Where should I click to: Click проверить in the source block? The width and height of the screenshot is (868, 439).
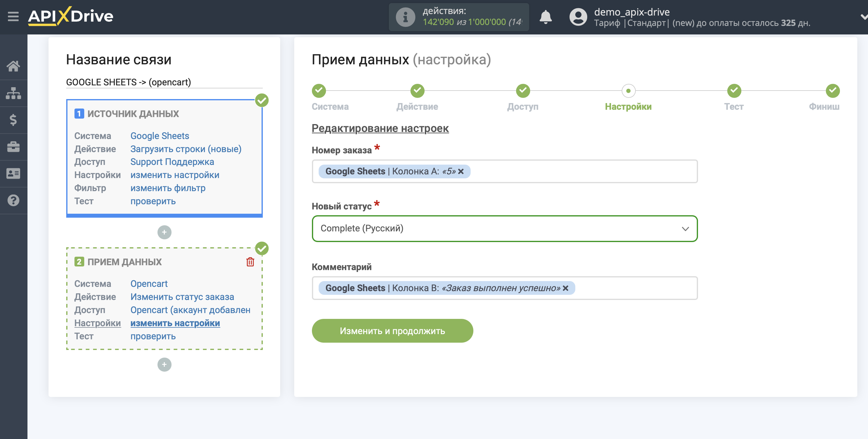(x=153, y=201)
